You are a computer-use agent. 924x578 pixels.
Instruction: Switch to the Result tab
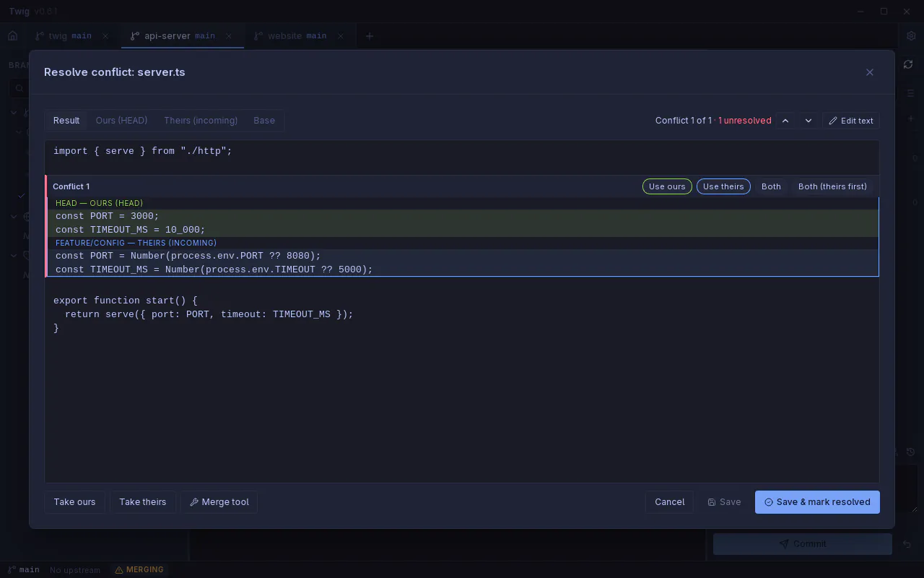pyautogui.click(x=66, y=121)
